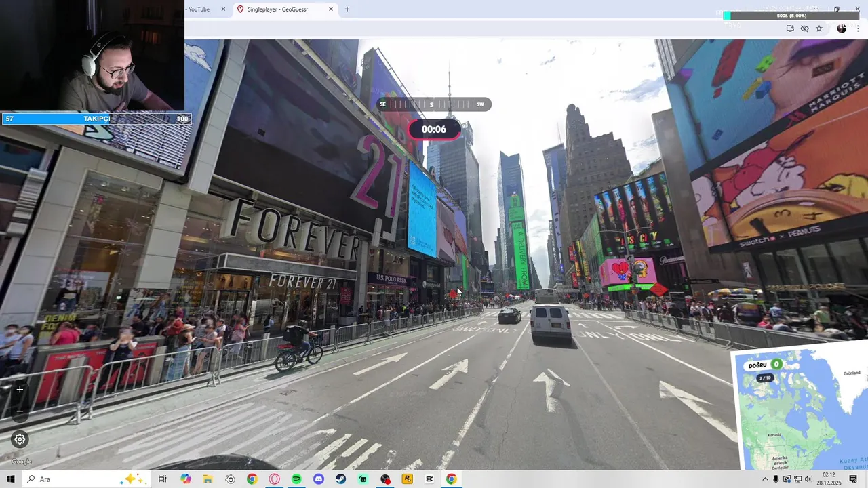Screen dimensions: 868x488
Task: Open File Explorer from the taskbar
Action: point(208,479)
